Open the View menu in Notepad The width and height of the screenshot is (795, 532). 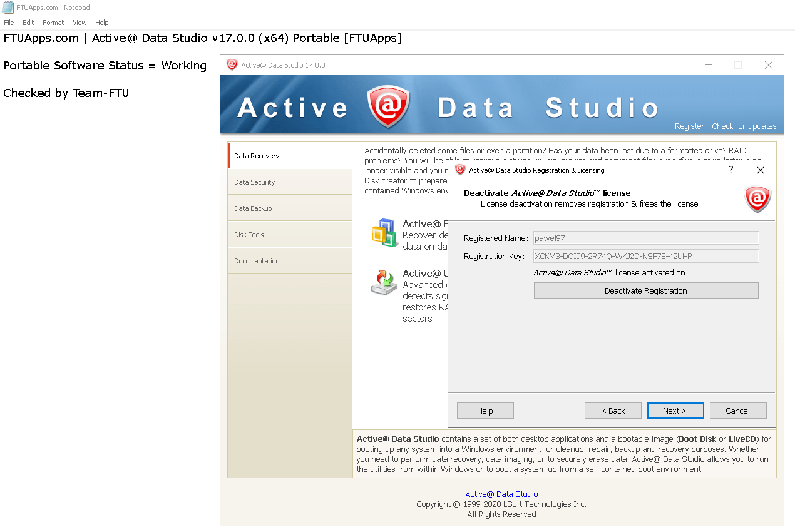79,23
